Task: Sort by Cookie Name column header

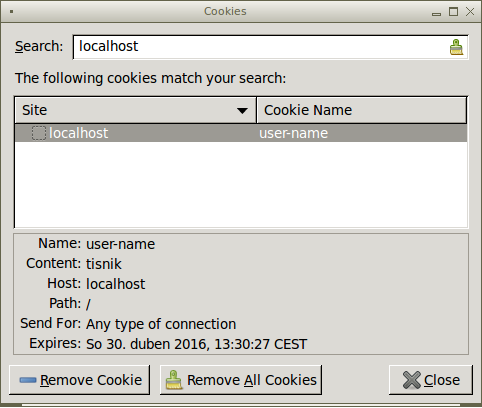Action: pyautogui.click(x=362, y=110)
